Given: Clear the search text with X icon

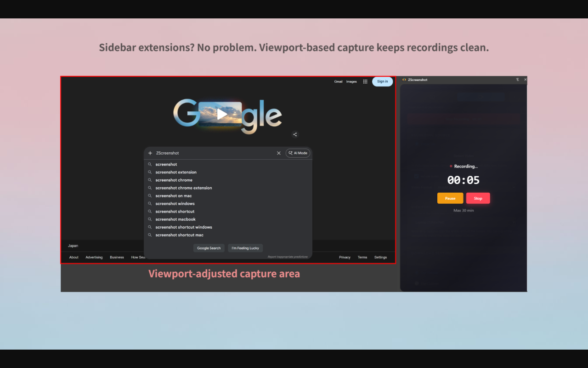Looking at the screenshot, I should tap(278, 153).
